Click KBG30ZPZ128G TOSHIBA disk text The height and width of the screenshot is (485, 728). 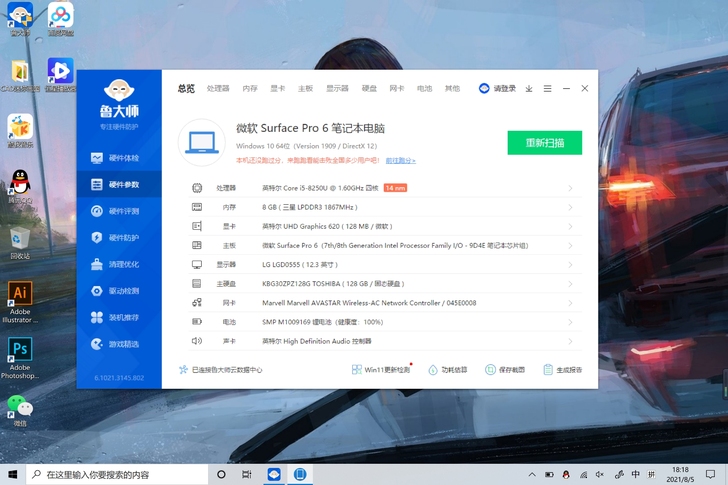[x=333, y=284]
